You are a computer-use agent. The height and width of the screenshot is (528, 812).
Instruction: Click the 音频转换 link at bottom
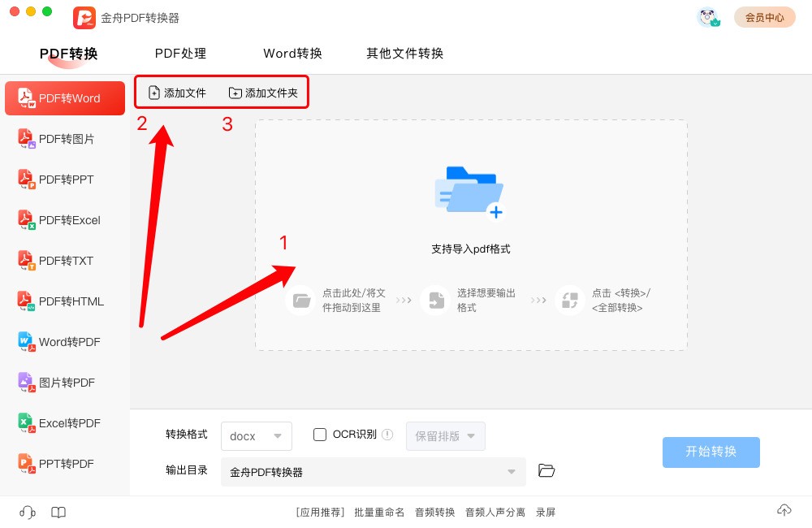(434, 512)
